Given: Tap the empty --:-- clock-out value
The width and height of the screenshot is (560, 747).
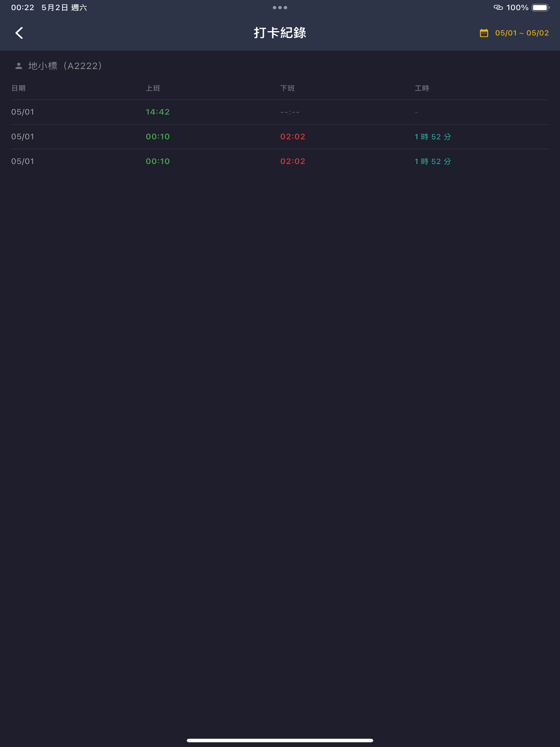Looking at the screenshot, I should 289,112.
